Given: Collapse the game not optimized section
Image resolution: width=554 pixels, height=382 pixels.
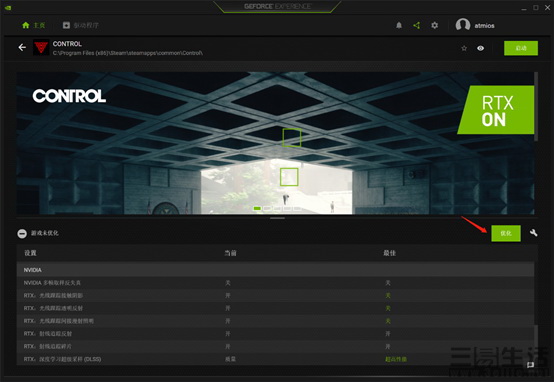Looking at the screenshot, I should (x=22, y=233).
